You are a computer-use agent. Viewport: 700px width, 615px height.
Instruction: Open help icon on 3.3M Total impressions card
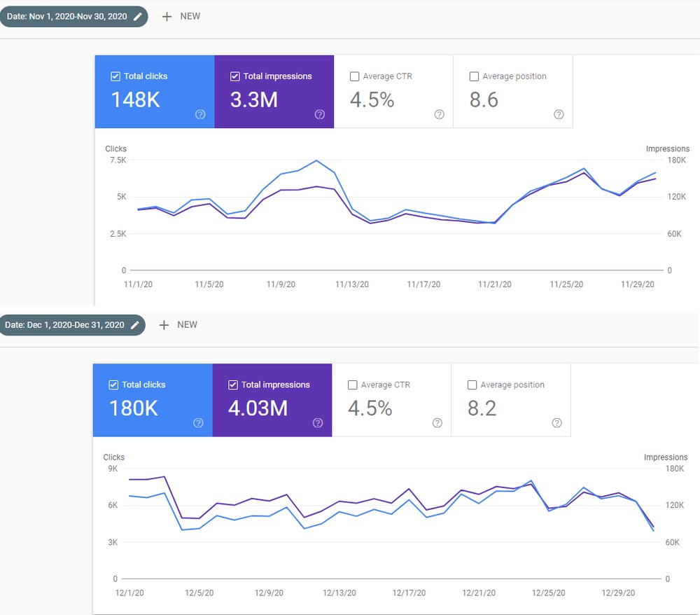[320, 114]
